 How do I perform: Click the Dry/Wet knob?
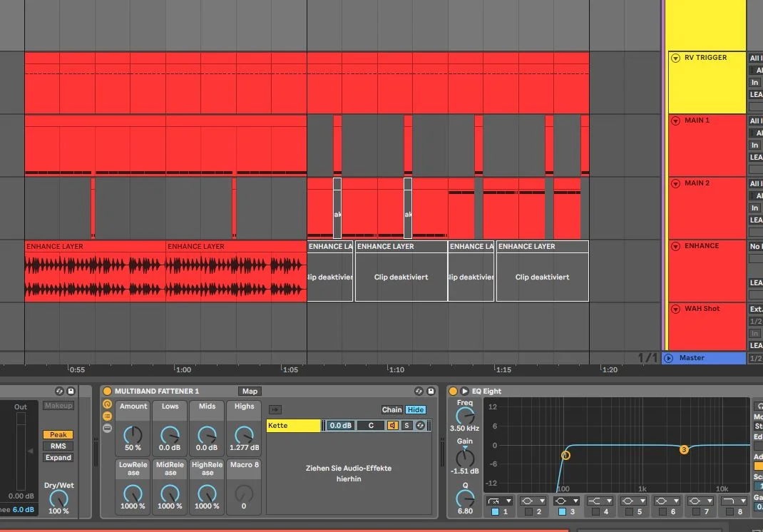pos(59,498)
